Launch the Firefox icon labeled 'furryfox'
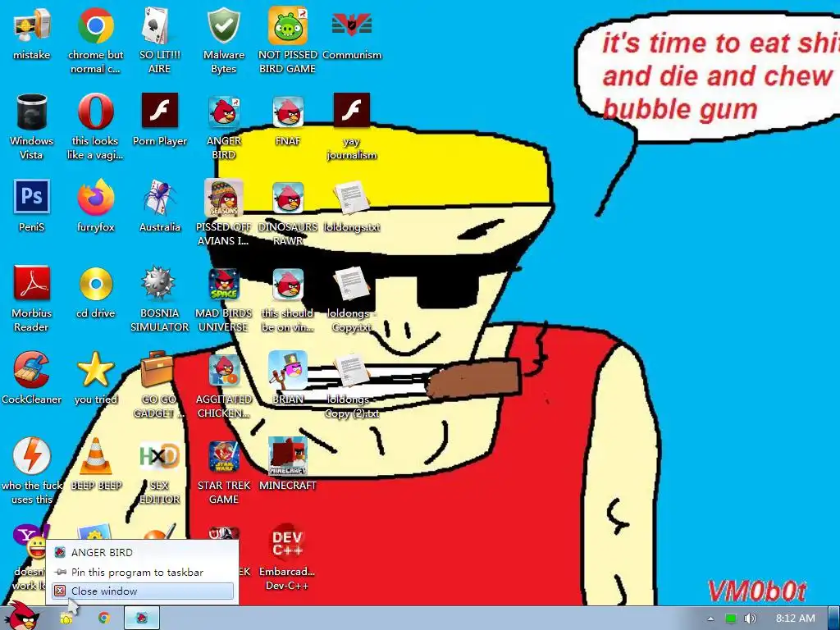 [x=95, y=206]
